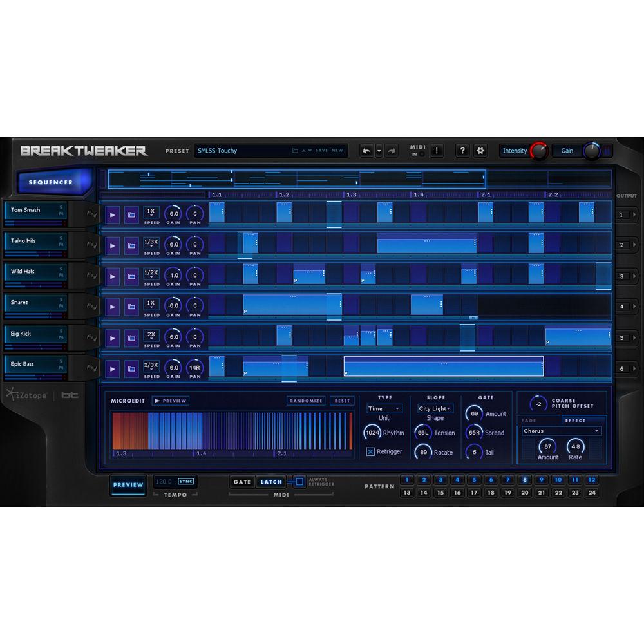The height and width of the screenshot is (644, 644).
Task: Open the City Light shape dropdown
Action: click(x=434, y=408)
